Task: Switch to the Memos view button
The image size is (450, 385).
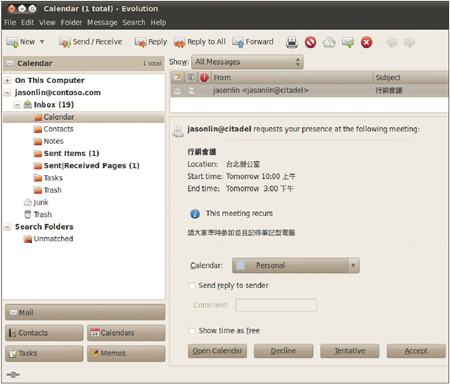Action: 126,353
